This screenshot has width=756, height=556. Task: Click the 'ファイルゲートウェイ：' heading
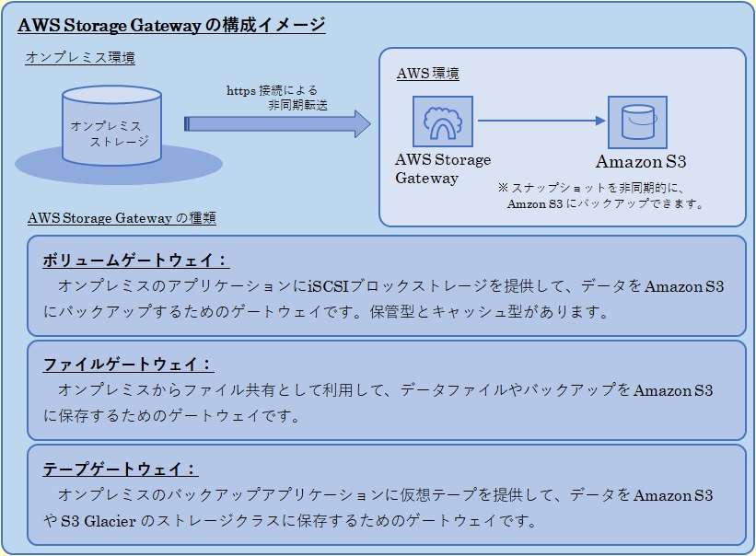128,365
